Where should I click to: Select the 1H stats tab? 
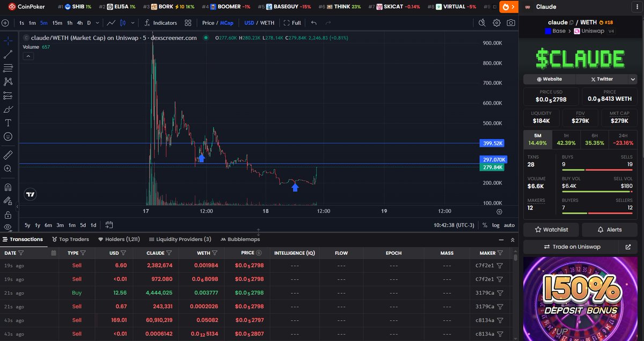[x=566, y=139]
